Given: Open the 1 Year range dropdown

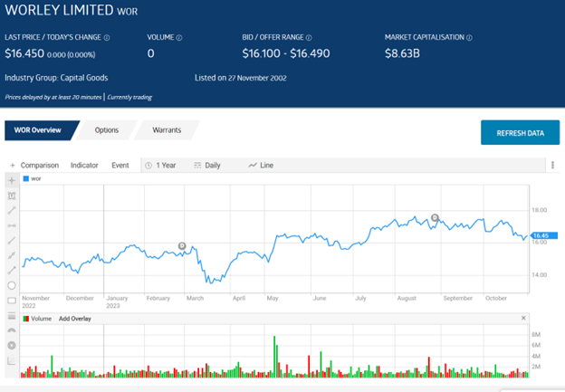Looking at the screenshot, I should click(x=160, y=166).
